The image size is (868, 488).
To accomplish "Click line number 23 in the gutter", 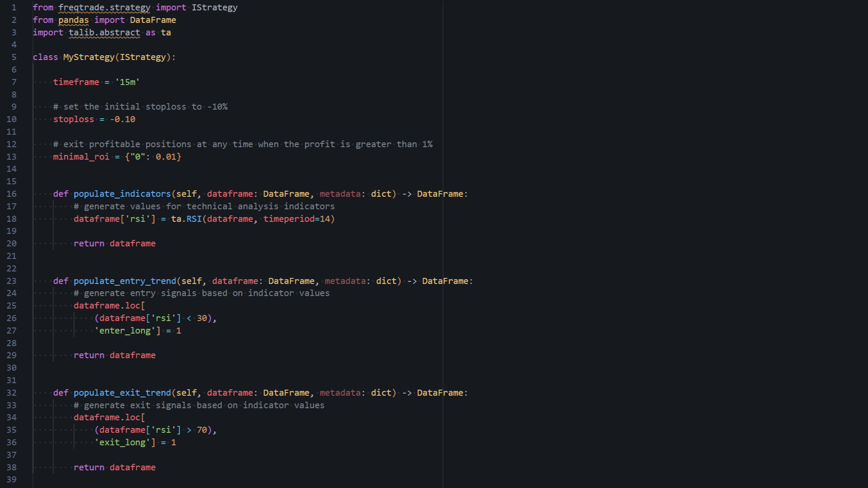I will tap(12, 281).
